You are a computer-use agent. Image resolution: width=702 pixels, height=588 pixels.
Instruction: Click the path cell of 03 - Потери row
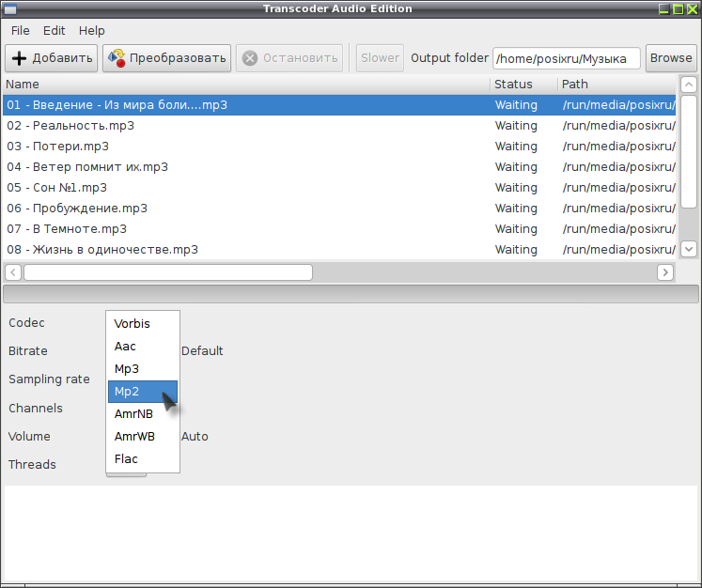[618, 147]
